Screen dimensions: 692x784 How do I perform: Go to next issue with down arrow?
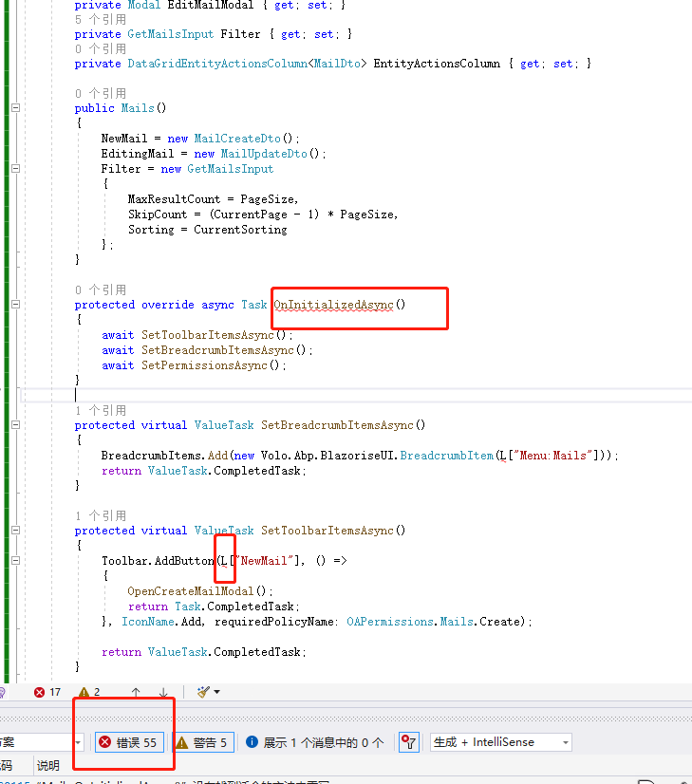[163, 692]
